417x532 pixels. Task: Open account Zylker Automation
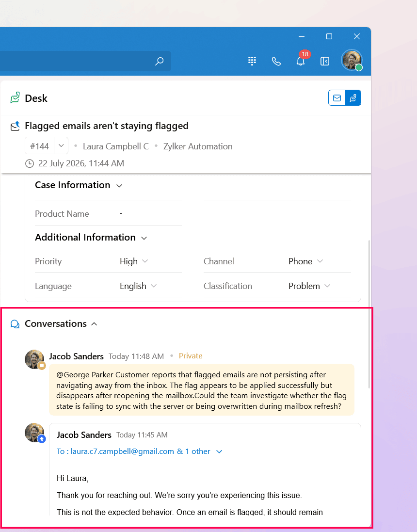coord(198,146)
